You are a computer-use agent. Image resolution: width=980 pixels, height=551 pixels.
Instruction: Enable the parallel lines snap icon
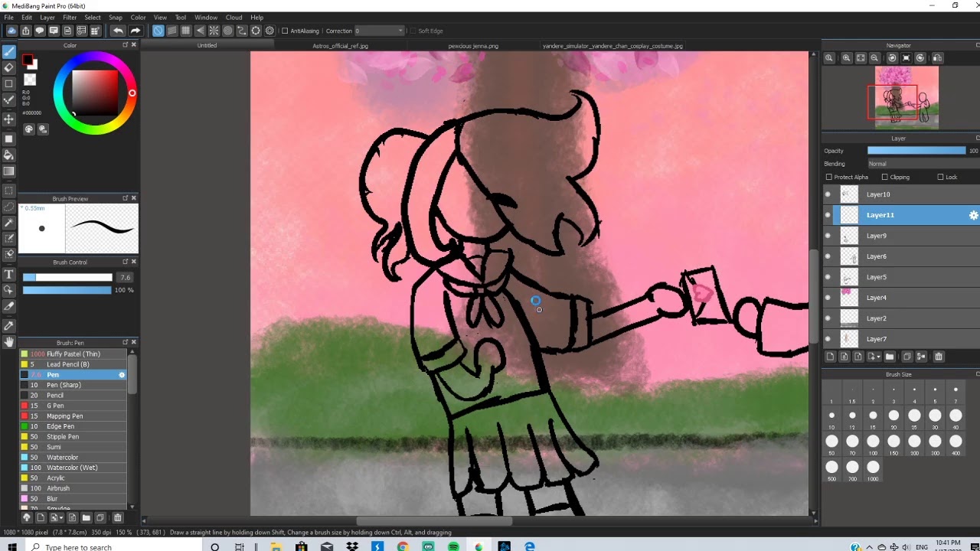click(172, 31)
